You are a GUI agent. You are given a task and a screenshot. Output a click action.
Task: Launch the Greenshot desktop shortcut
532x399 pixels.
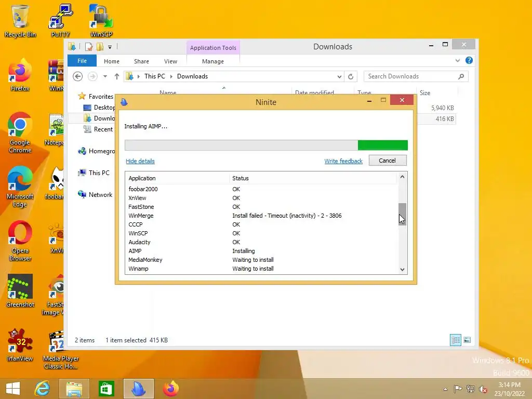pos(20,291)
